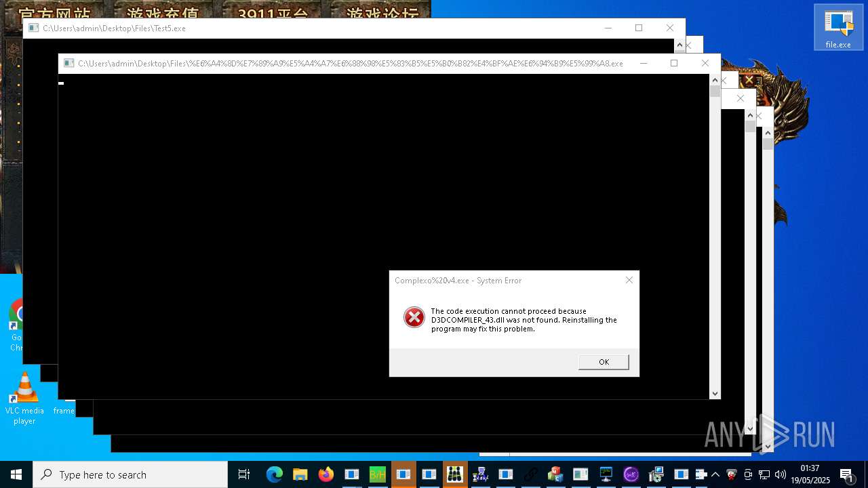Viewport: 868px width, 488px height.
Task: Click the network tray icon
Action: pyautogui.click(x=764, y=474)
